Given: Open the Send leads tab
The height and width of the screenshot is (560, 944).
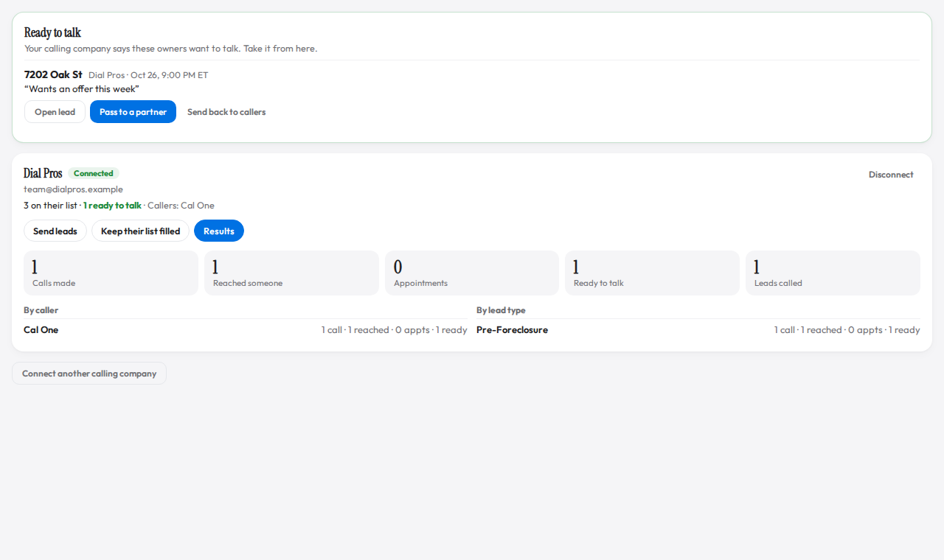Looking at the screenshot, I should tap(55, 231).
